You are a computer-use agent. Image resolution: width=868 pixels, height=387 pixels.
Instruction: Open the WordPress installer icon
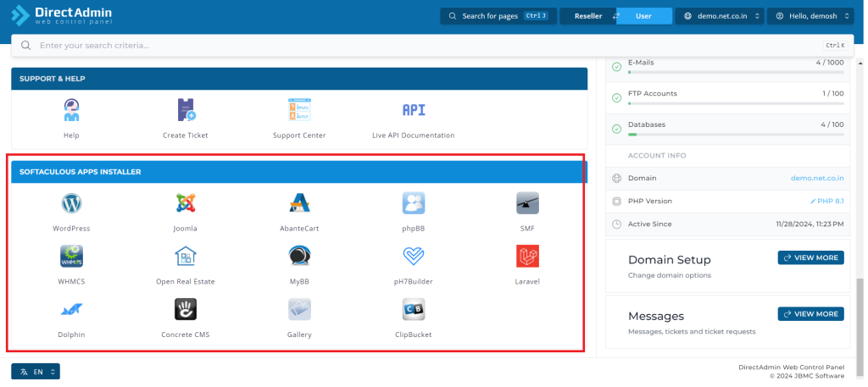click(71, 203)
